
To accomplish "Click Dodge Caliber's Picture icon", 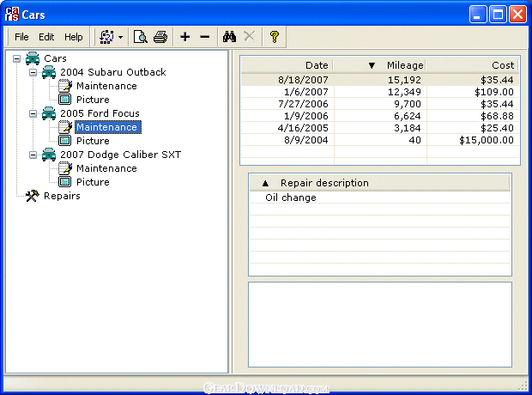I will (x=65, y=182).
